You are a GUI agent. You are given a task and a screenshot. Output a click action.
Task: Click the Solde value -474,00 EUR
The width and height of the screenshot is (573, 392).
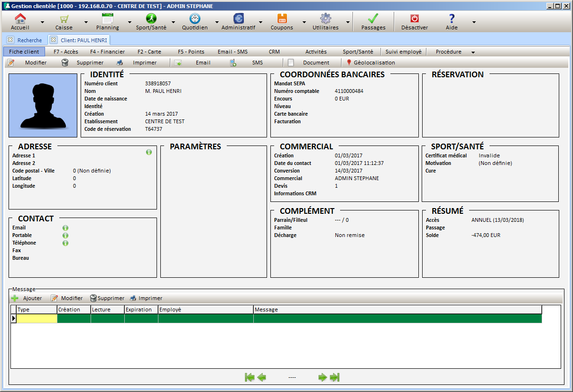pyautogui.click(x=486, y=235)
